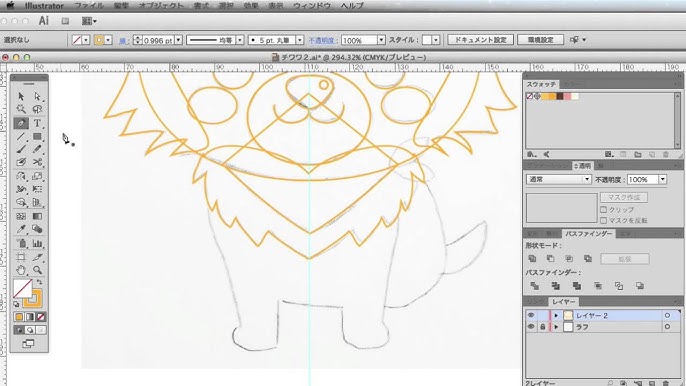Viewport: 686px width, 386px height.
Task: Select the Shape Builder tool
Action: tap(21, 202)
